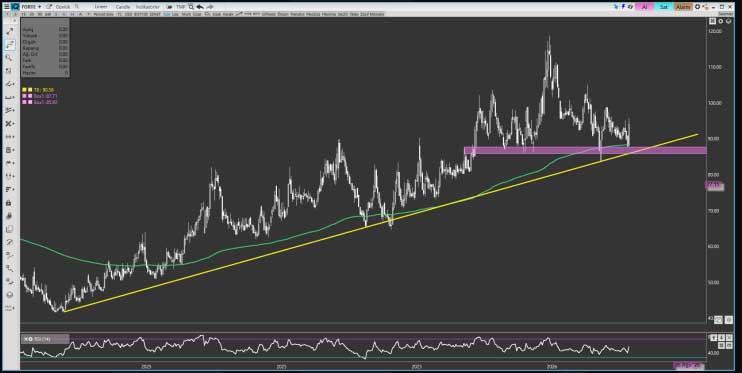Click the yellow TB color swatch in legend
The width and height of the screenshot is (742, 373).
tap(24, 89)
